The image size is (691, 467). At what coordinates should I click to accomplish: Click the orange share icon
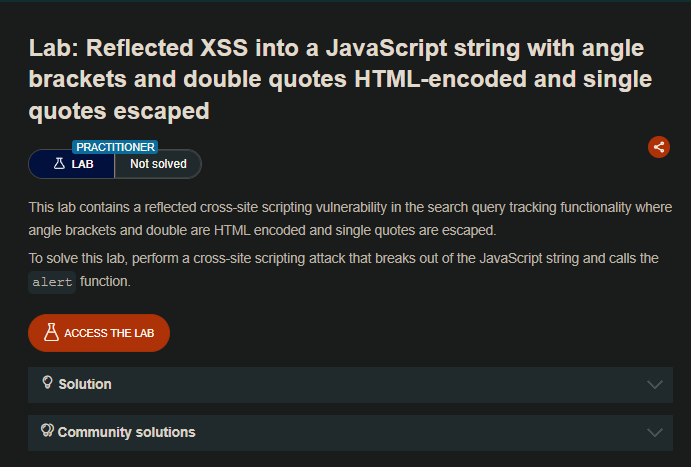tap(658, 147)
